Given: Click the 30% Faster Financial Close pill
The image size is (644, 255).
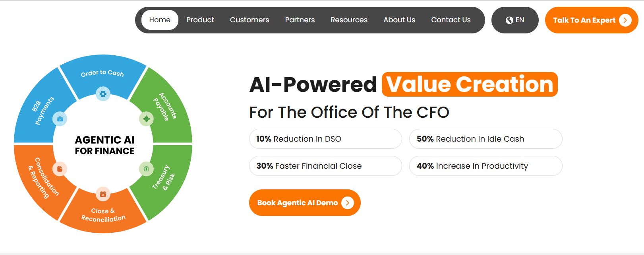Looking at the screenshot, I should (325, 166).
